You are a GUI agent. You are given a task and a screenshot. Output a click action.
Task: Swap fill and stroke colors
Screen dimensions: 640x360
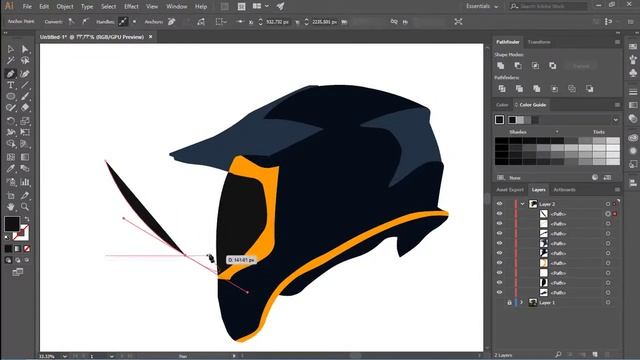pyautogui.click(x=27, y=219)
